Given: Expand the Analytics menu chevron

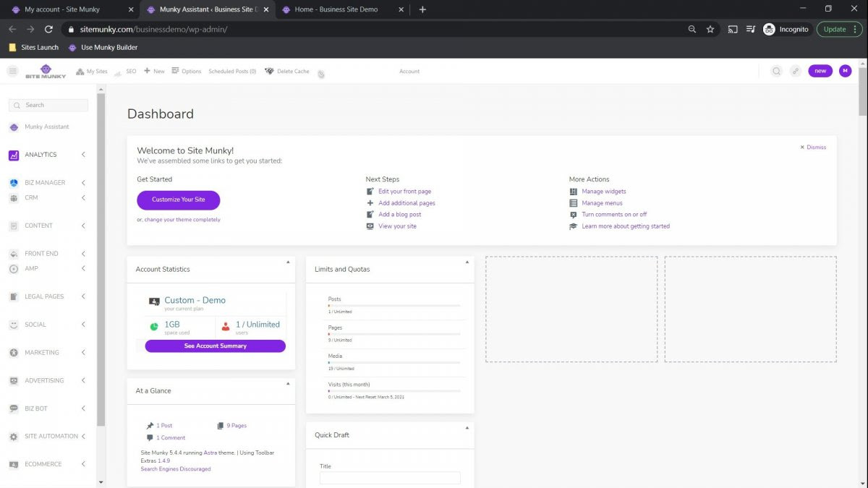Looking at the screenshot, I should click(x=83, y=155).
